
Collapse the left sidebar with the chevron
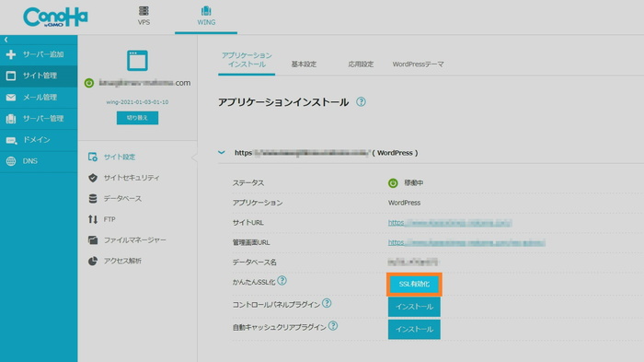[x=6, y=40]
